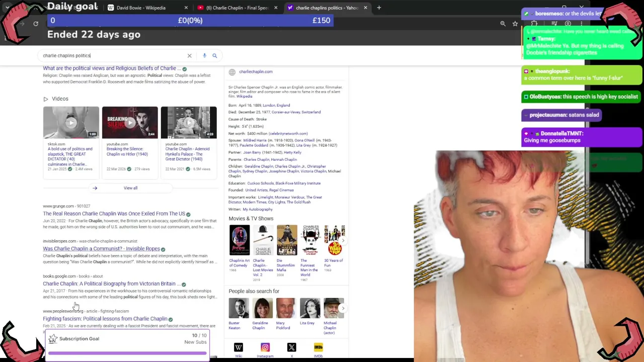Bookmark this page with the star icon
This screenshot has width=644, height=362.
(x=515, y=24)
